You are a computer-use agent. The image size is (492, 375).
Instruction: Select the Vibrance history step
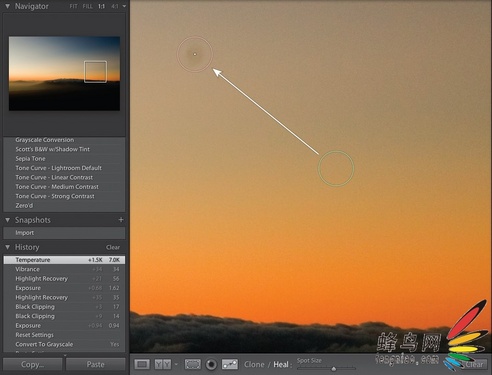click(64, 269)
